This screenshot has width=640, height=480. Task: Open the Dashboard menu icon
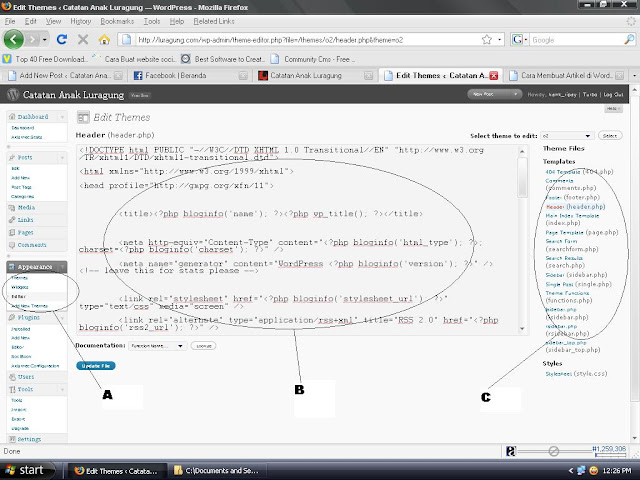12,117
